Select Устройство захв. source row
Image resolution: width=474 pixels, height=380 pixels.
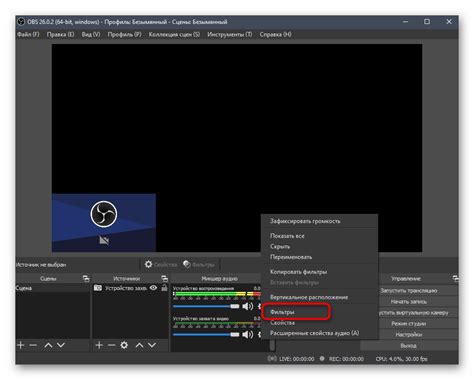(130, 288)
